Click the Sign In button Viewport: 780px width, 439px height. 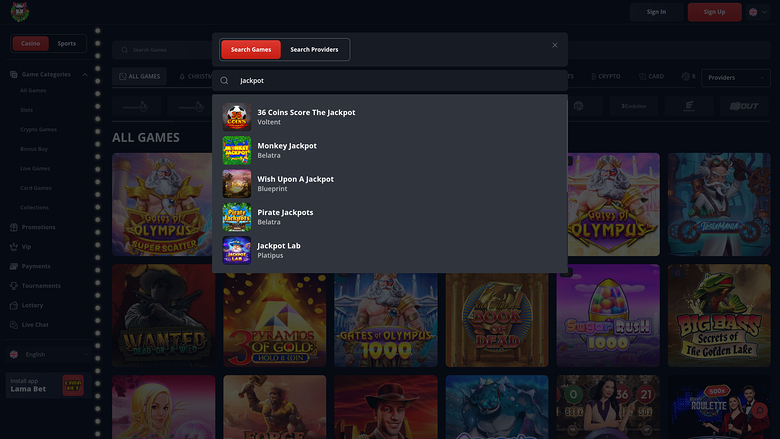coord(656,12)
